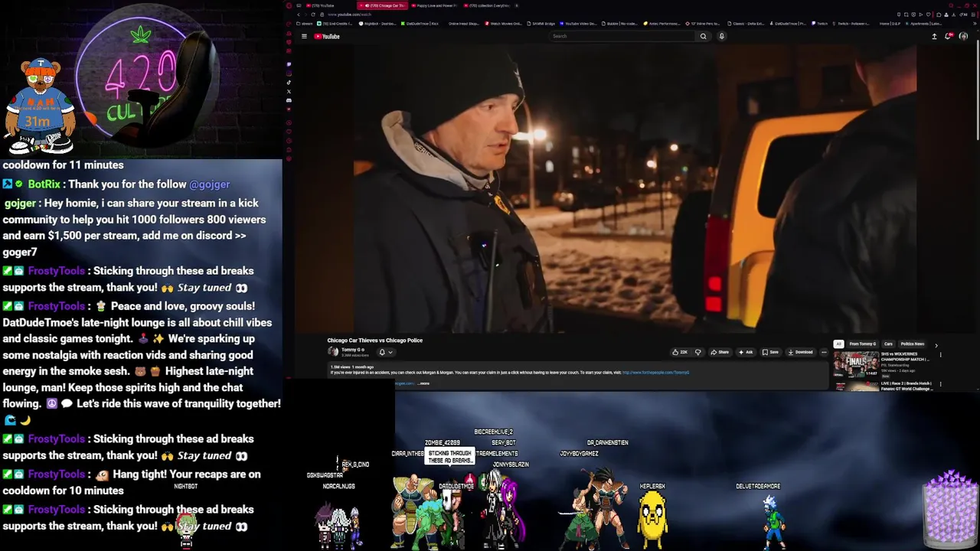Open YouTube notifications bell
Screen dimensions: 980x551
point(949,36)
